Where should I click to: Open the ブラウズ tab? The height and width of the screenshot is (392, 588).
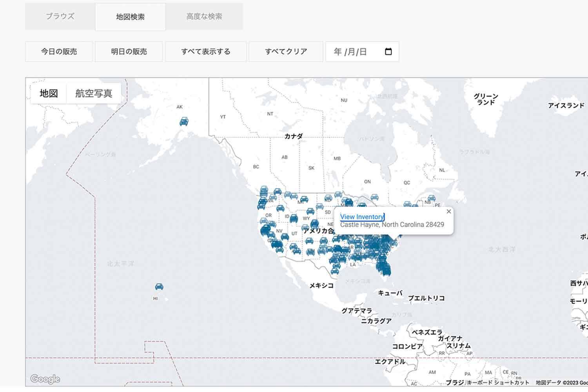(60, 16)
